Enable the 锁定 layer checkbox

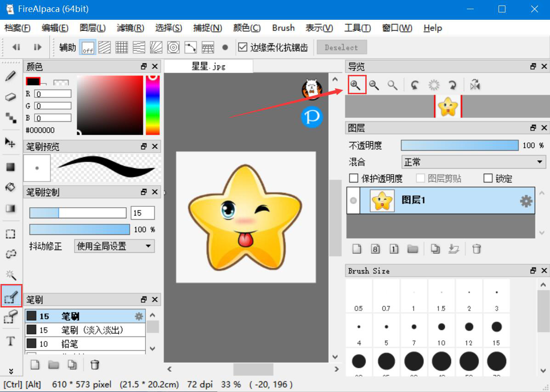(488, 178)
